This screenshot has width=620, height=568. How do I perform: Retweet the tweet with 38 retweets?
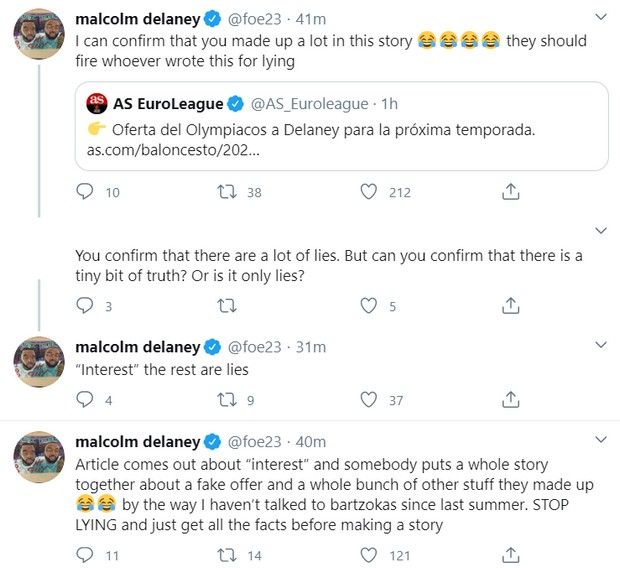pos(227,192)
